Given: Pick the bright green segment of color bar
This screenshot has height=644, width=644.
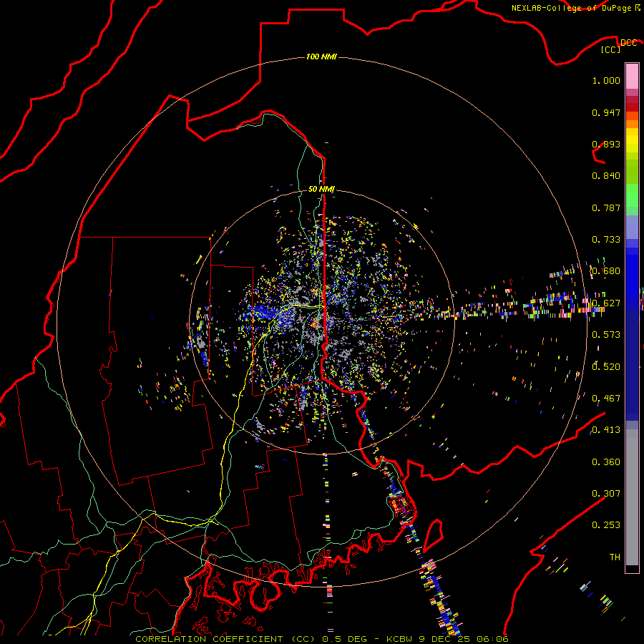Looking at the screenshot, I should click(632, 195).
